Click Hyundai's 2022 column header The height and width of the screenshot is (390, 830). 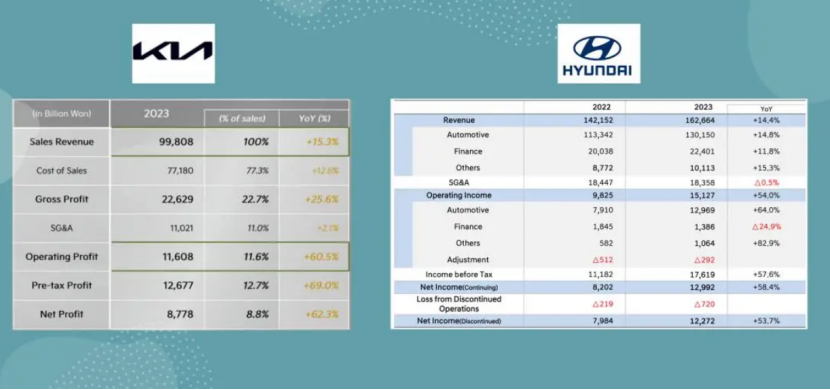click(601, 106)
